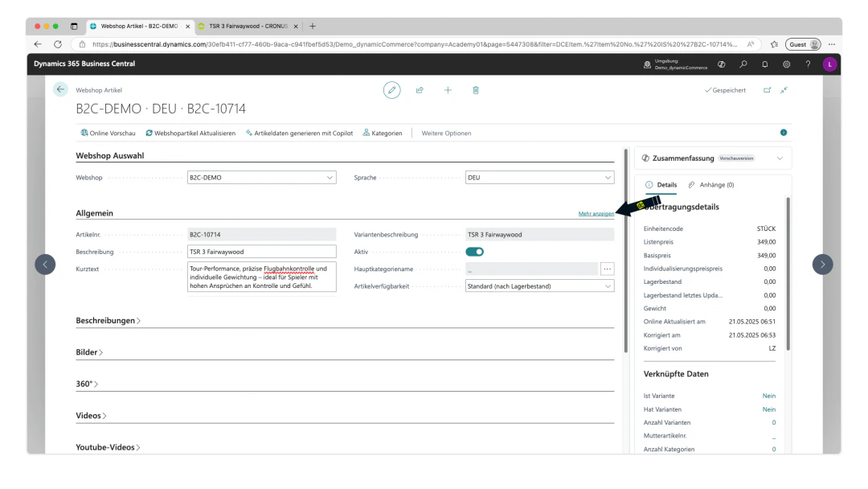The width and height of the screenshot is (868, 489).
Task: Click Webshopartikel Aktualisieren
Action: pos(190,133)
